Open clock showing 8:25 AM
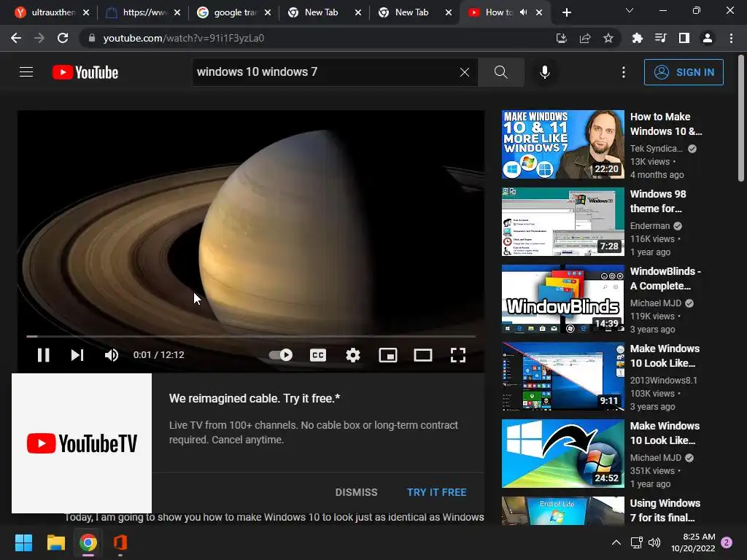Image resolution: width=747 pixels, height=560 pixels. tap(694, 542)
